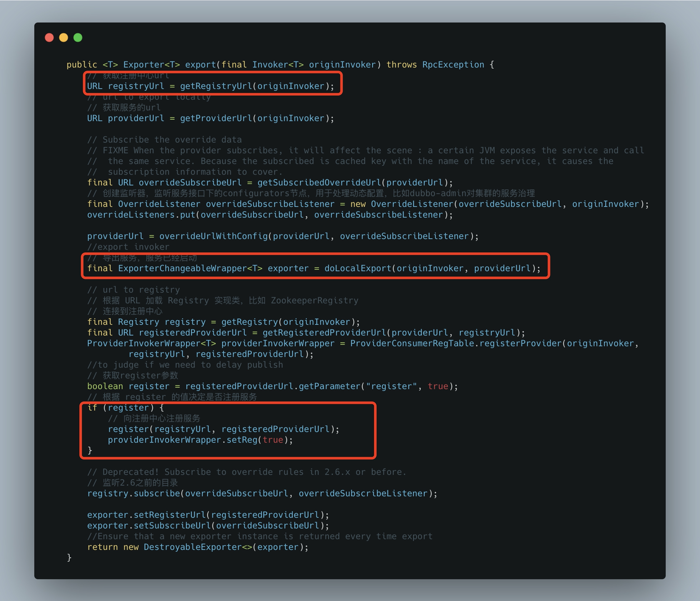Click the 'ProviderConsumerRegTable.registerProvider(originInvoker,' line
The image size is (700, 601).
363,343
